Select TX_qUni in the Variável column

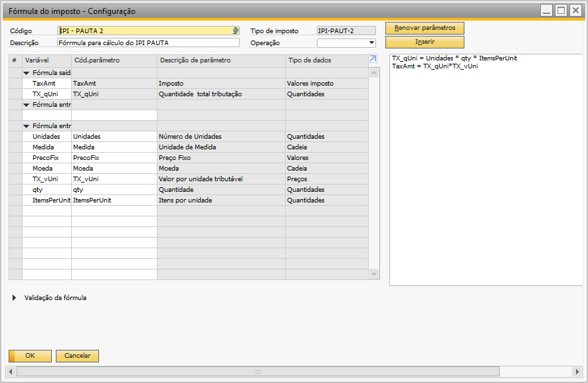[x=47, y=94]
